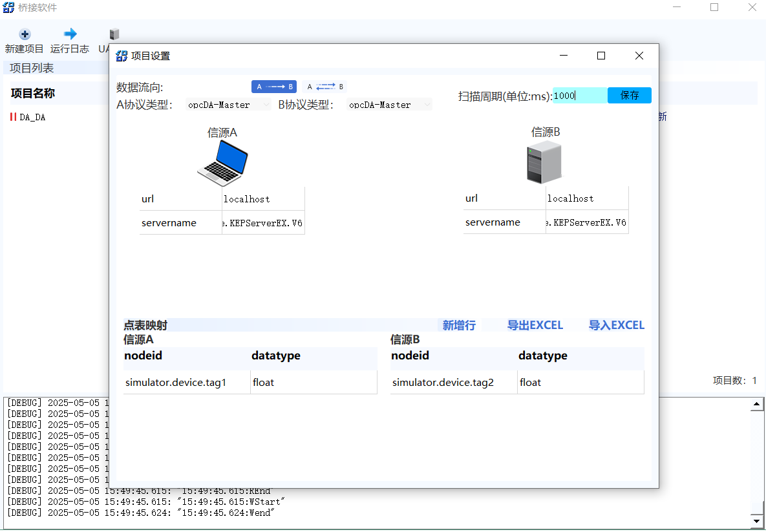
Task: Click float datatype cell for tag1
Action: (x=314, y=382)
